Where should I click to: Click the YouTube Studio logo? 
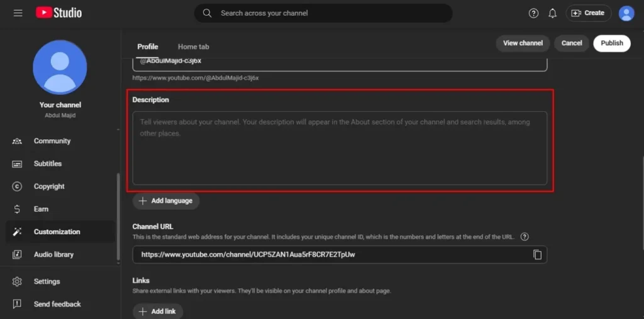58,13
